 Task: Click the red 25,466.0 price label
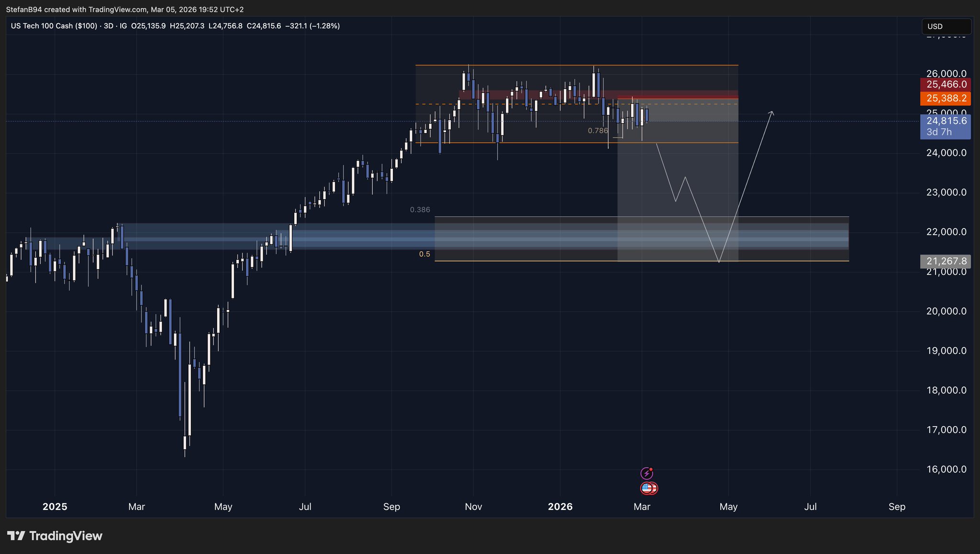946,85
